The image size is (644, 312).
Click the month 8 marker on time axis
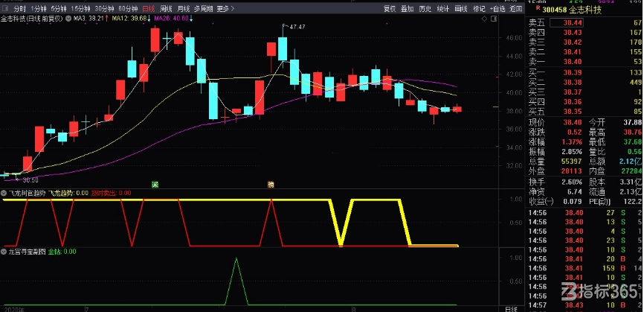[x=352, y=309]
